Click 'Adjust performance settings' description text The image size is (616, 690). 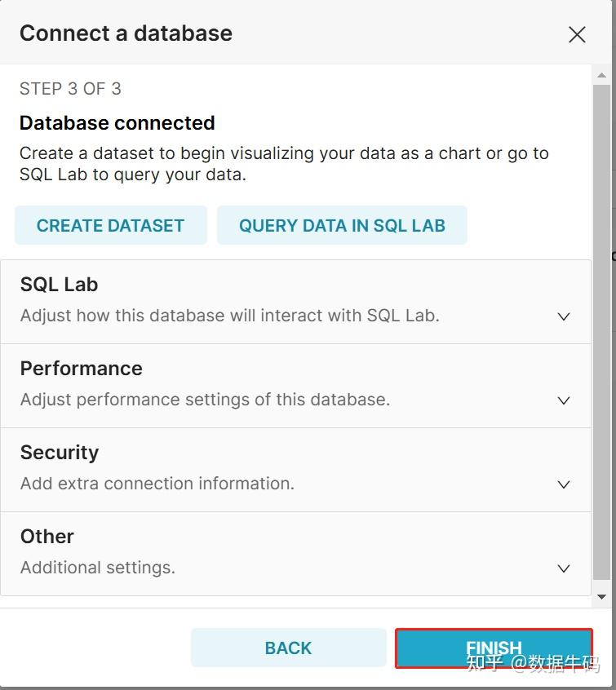205,400
